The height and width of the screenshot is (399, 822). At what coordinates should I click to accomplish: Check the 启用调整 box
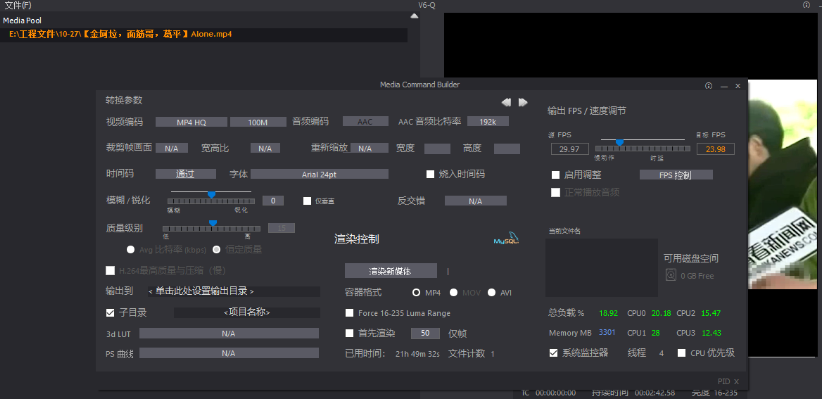[556, 175]
